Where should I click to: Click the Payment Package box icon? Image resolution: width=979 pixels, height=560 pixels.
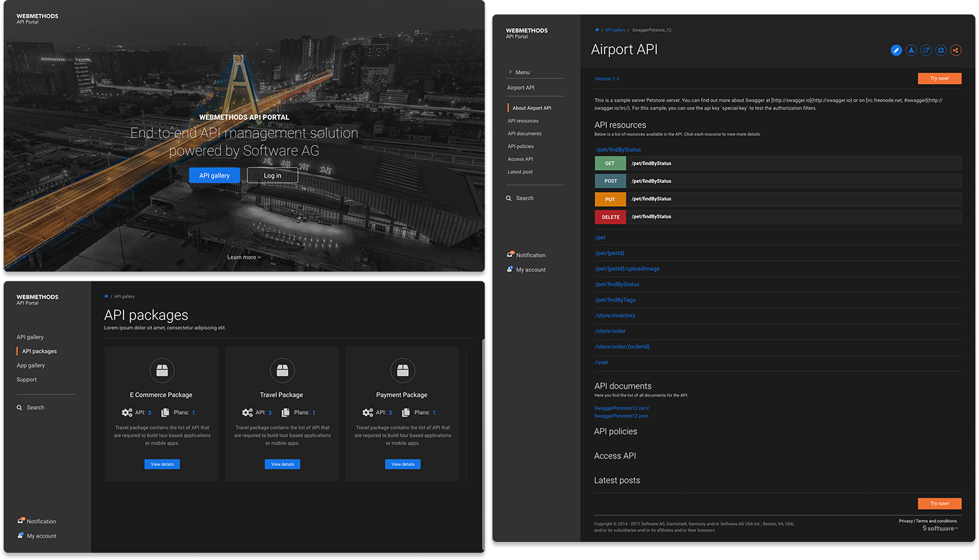403,370
